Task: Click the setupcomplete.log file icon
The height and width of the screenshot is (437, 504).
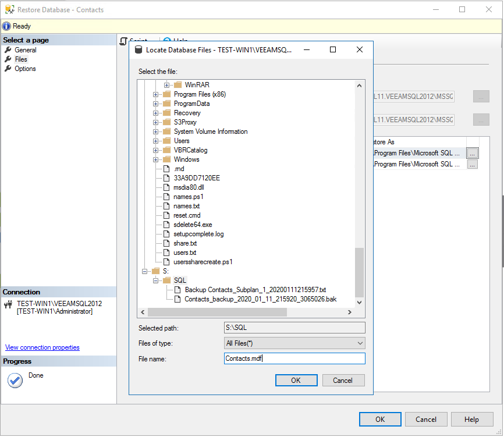Action: 166,234
